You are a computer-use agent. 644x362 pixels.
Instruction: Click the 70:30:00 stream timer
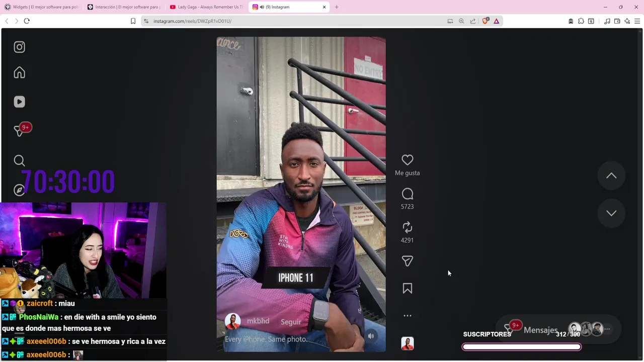[67, 182]
